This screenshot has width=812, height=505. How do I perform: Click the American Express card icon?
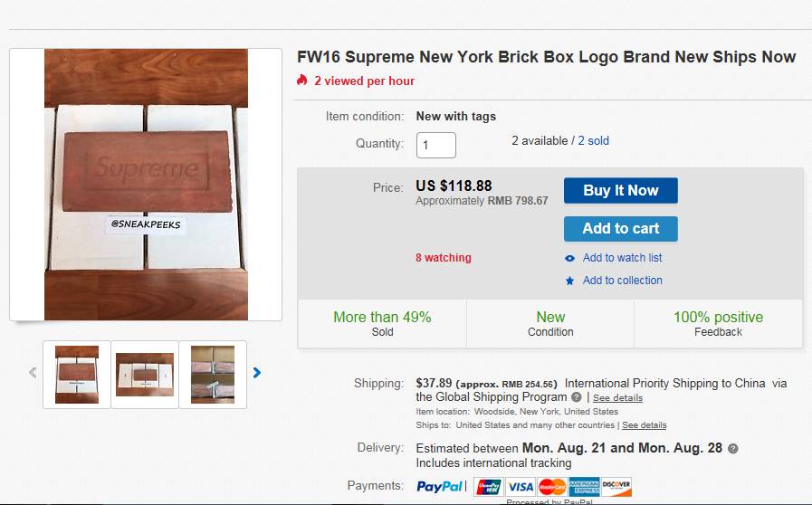click(x=584, y=487)
